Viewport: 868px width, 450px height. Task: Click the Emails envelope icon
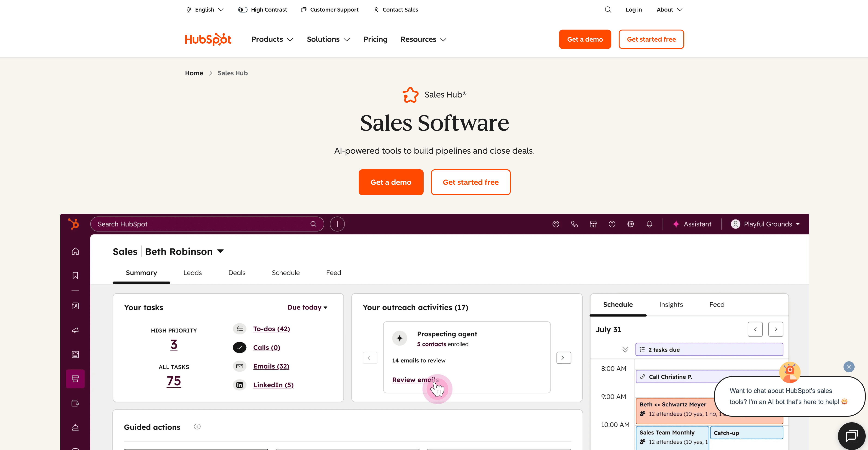click(240, 366)
